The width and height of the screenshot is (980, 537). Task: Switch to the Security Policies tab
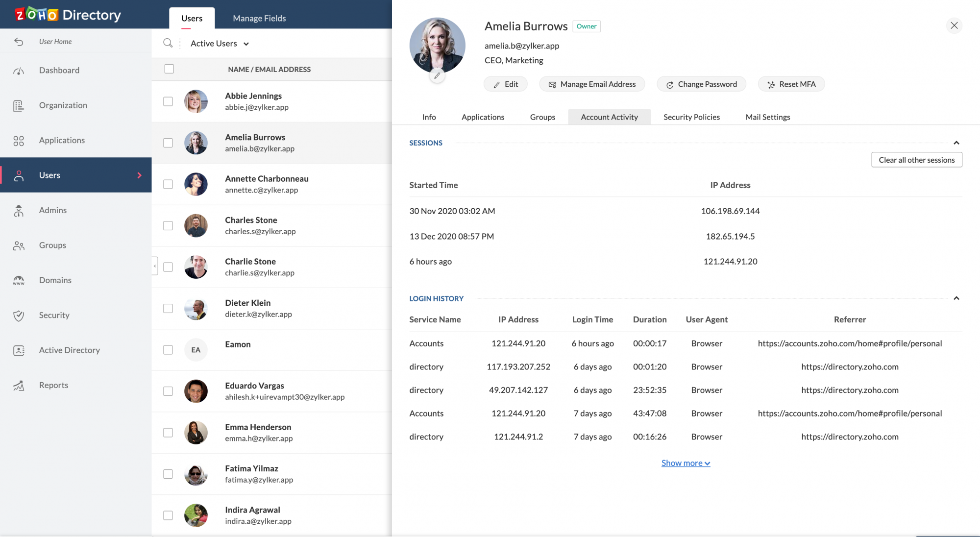pos(691,117)
